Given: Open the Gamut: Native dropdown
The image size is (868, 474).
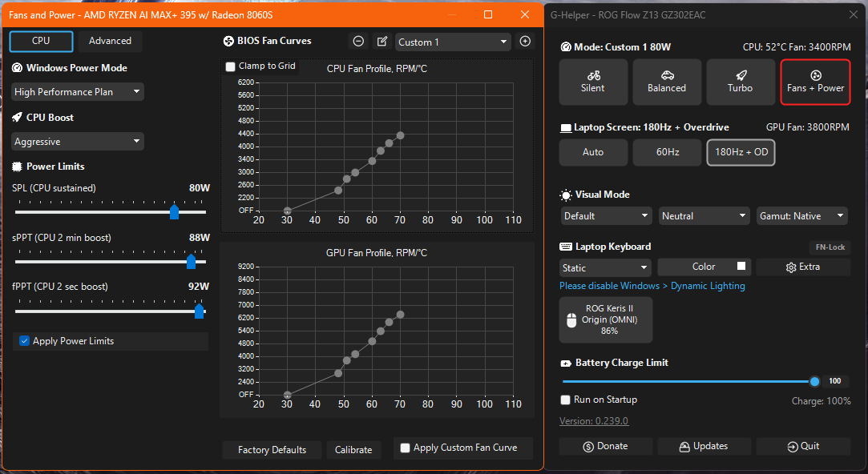Looking at the screenshot, I should point(801,216).
